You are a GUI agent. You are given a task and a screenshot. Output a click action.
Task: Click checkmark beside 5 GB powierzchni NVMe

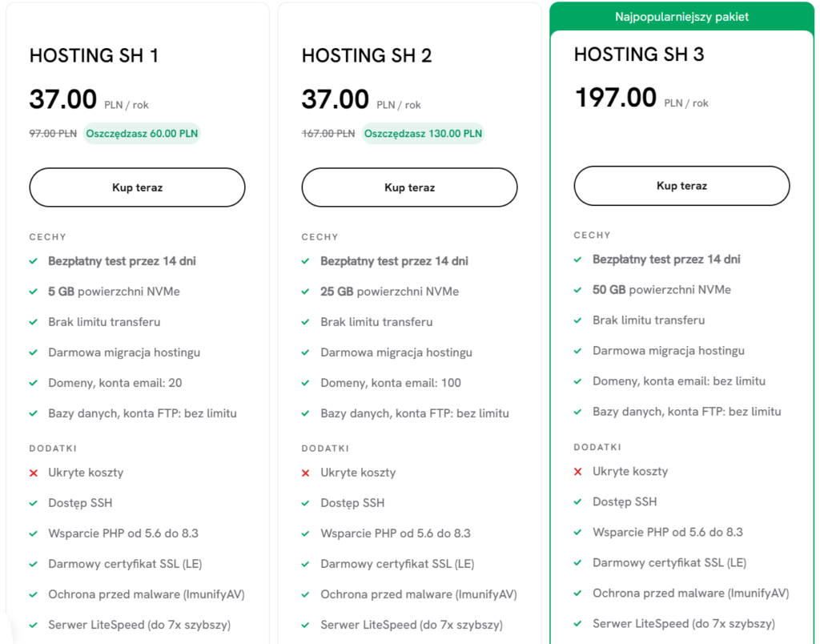click(x=34, y=292)
